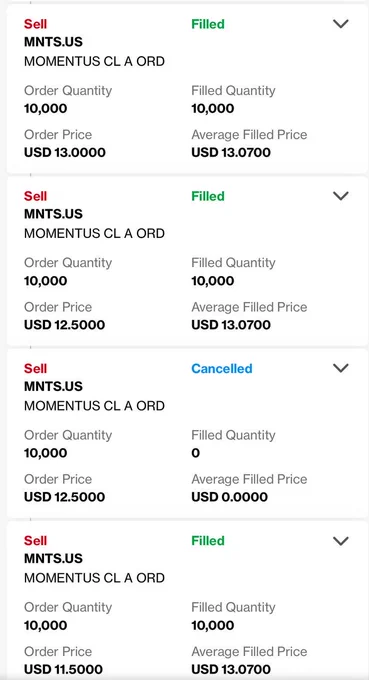Viewport: 369px width, 680px height.
Task: Click the Sell label on the cancelled order
Action: pyautogui.click(x=35, y=369)
